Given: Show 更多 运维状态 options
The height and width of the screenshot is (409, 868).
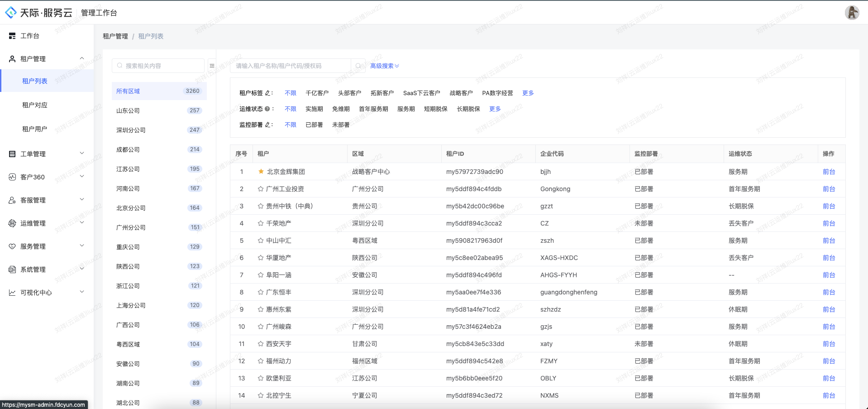Looking at the screenshot, I should 495,109.
